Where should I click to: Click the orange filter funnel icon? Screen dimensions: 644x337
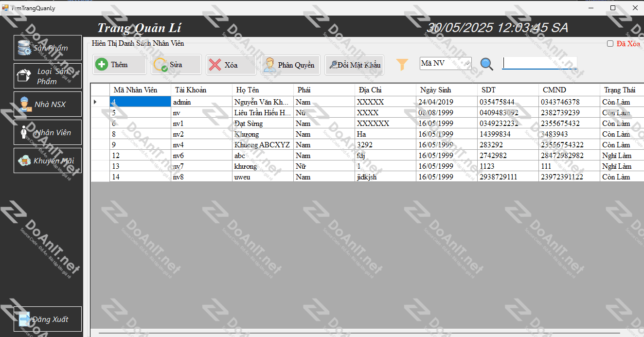402,64
